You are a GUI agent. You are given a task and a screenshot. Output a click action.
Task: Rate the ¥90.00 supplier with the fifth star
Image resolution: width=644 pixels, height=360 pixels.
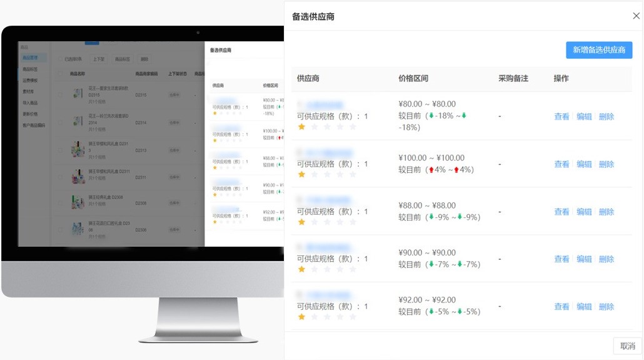353,270
